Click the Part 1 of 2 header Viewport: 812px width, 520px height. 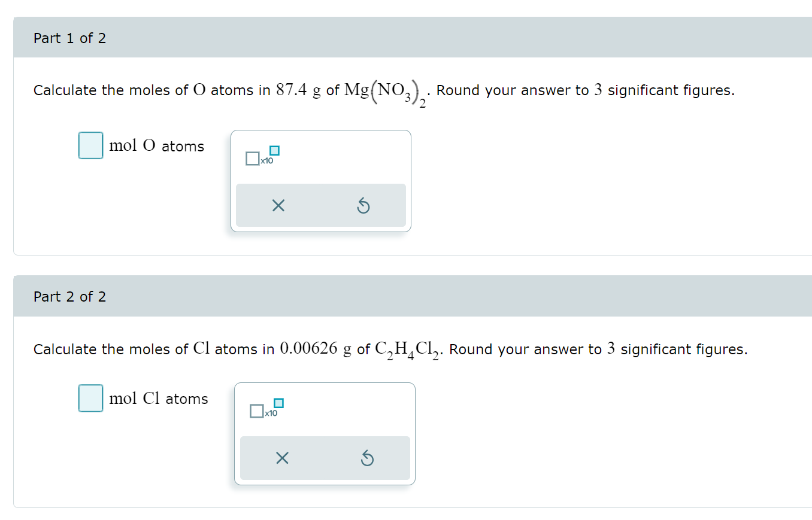click(69, 37)
